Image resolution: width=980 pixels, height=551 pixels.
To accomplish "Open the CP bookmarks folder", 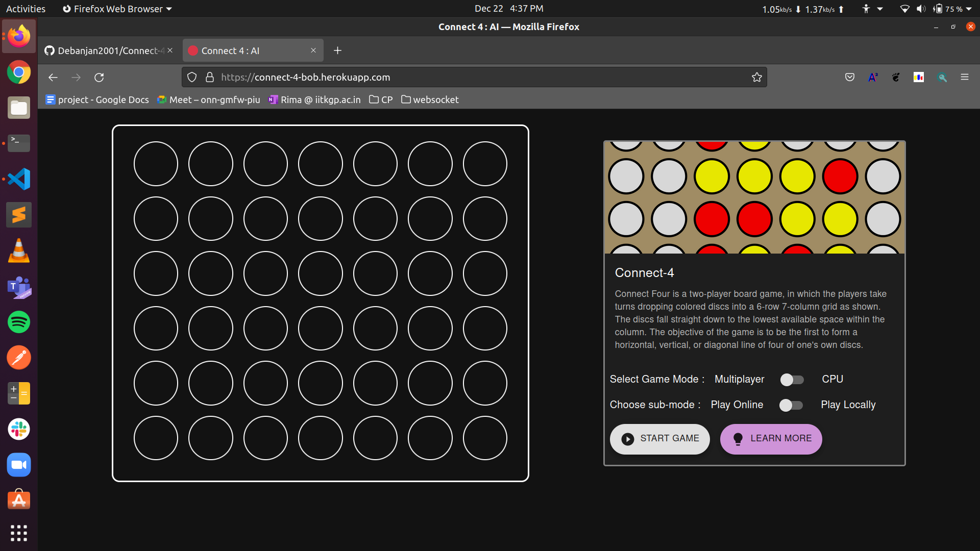I will tap(381, 99).
